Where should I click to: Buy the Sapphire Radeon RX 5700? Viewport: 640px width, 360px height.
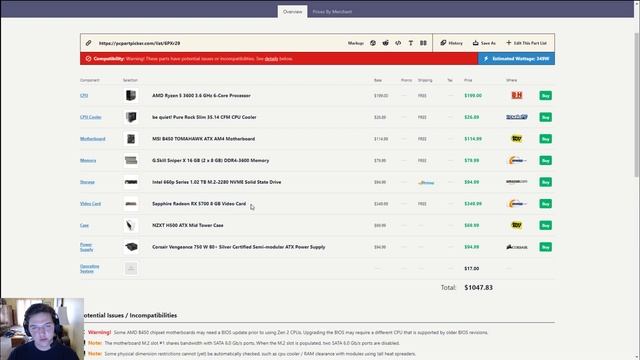point(546,204)
